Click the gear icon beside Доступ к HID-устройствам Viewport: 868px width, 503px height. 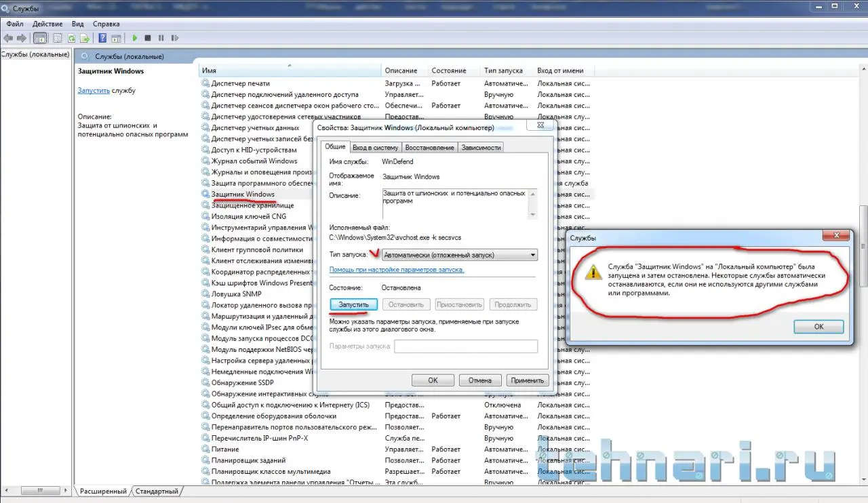(x=205, y=150)
